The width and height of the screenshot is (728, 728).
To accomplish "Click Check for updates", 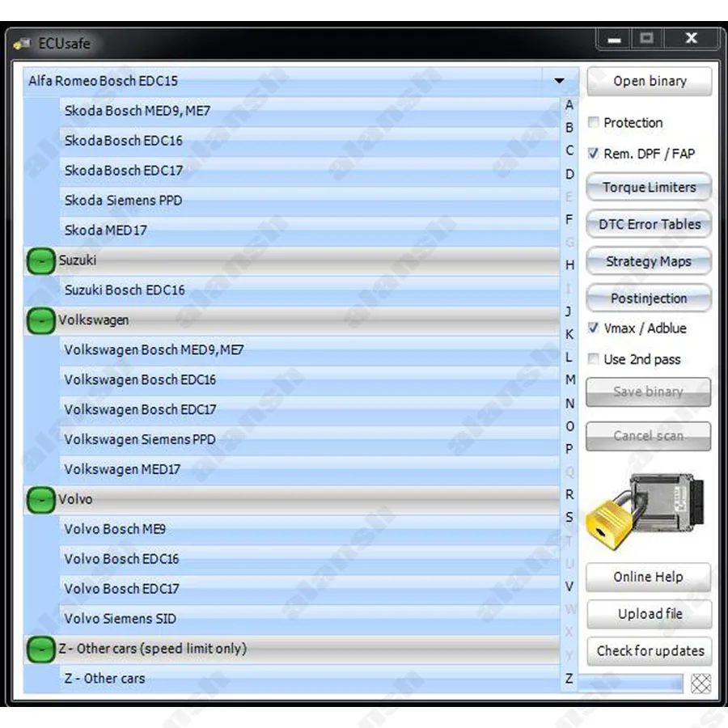I will coord(649,651).
